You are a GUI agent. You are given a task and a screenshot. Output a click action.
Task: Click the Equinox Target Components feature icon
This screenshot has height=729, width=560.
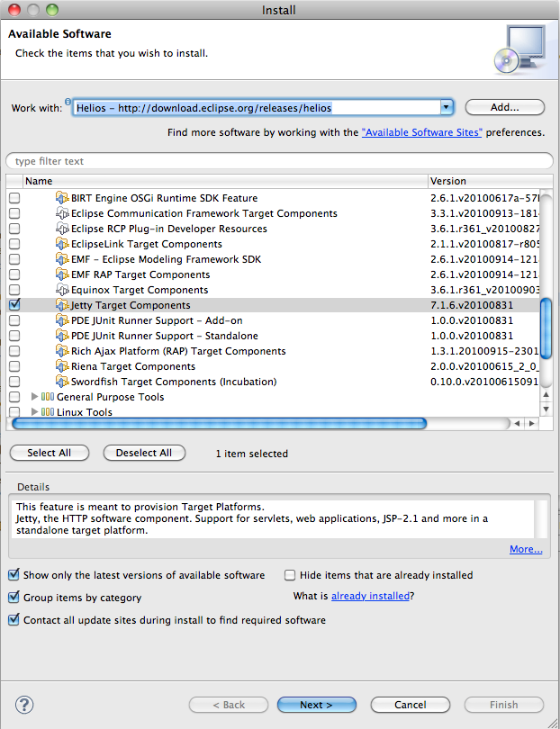pyautogui.click(x=62, y=290)
